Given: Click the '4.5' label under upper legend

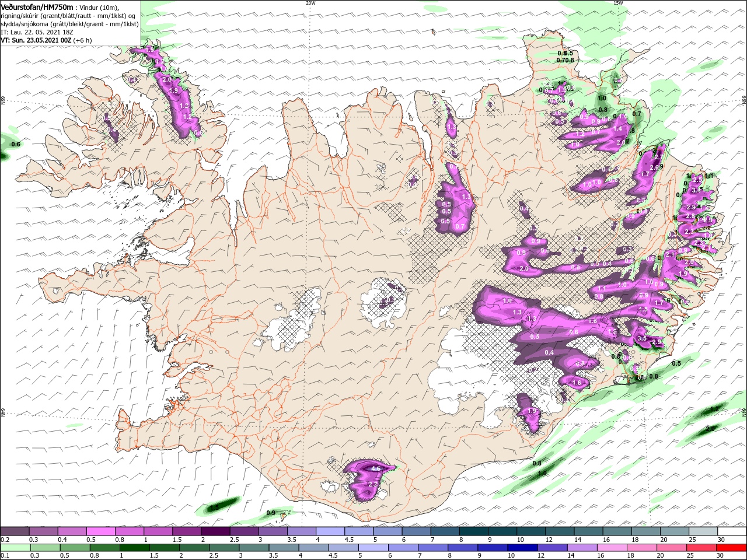Looking at the screenshot, I should [x=349, y=540].
